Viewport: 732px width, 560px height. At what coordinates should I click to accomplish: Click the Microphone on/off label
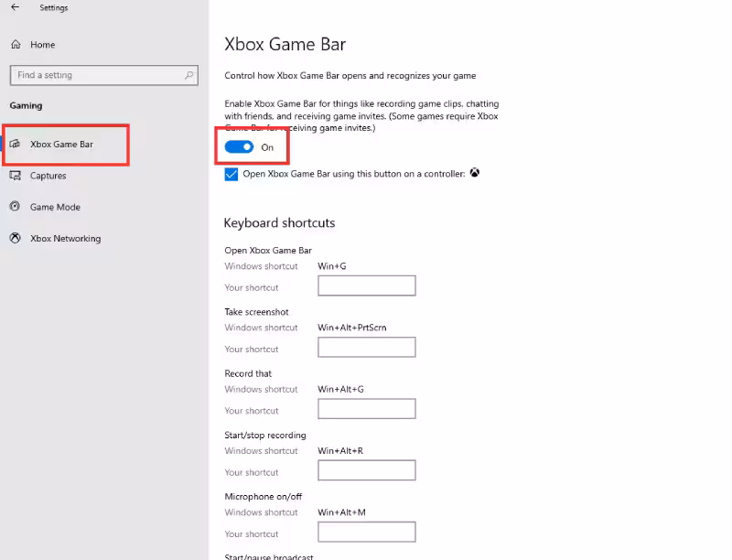click(264, 497)
